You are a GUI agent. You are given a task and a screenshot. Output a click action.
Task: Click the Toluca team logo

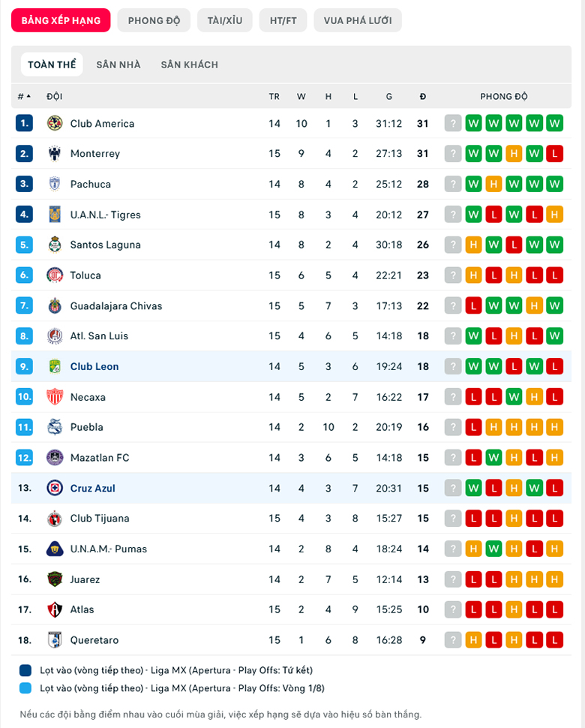tap(55, 275)
